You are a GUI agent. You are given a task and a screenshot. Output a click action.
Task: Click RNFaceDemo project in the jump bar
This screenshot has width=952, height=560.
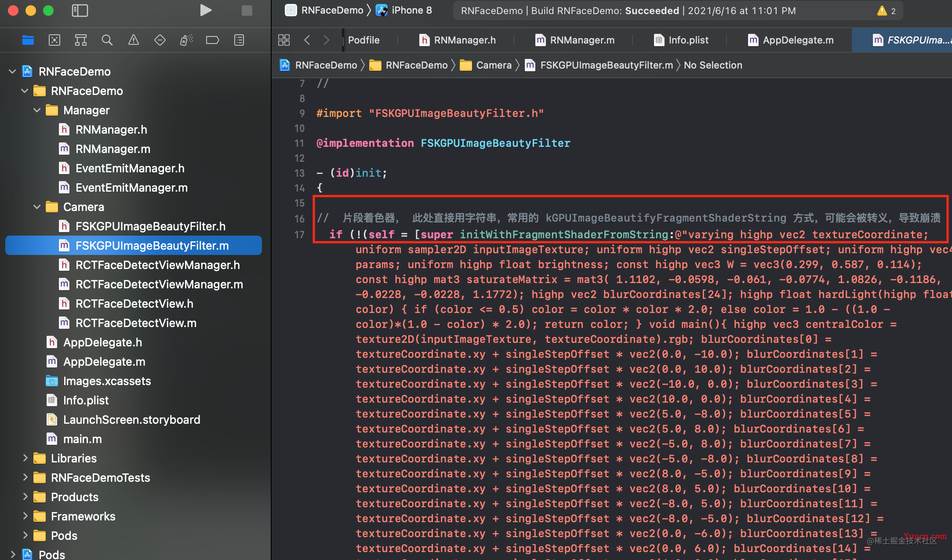(319, 65)
